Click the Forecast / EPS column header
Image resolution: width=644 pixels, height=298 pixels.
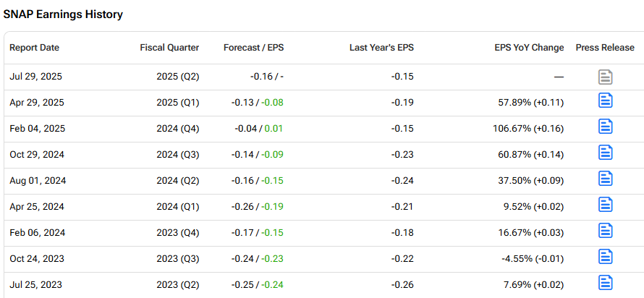pos(254,48)
